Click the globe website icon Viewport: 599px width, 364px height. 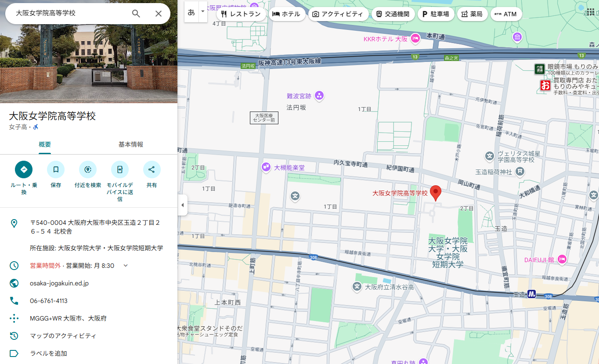pyautogui.click(x=14, y=283)
